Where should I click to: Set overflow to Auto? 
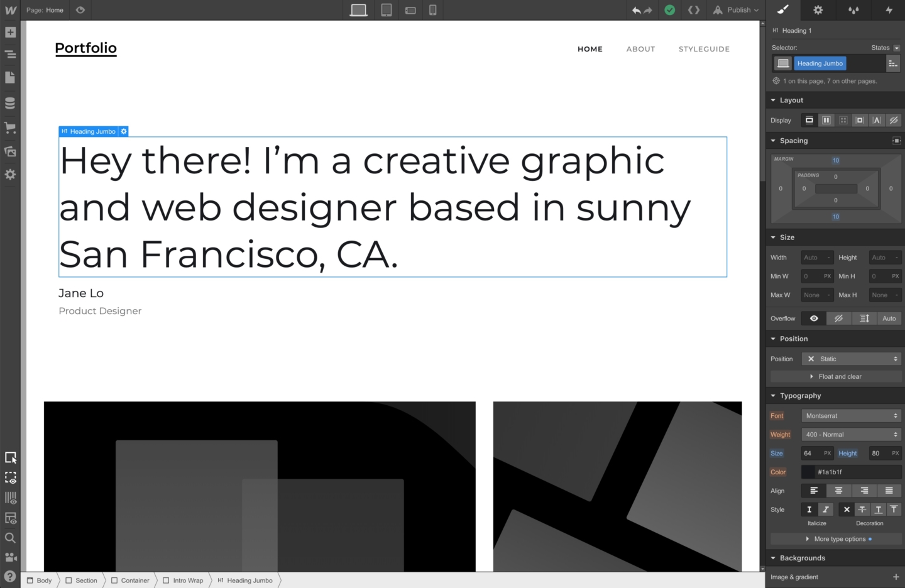click(x=889, y=318)
